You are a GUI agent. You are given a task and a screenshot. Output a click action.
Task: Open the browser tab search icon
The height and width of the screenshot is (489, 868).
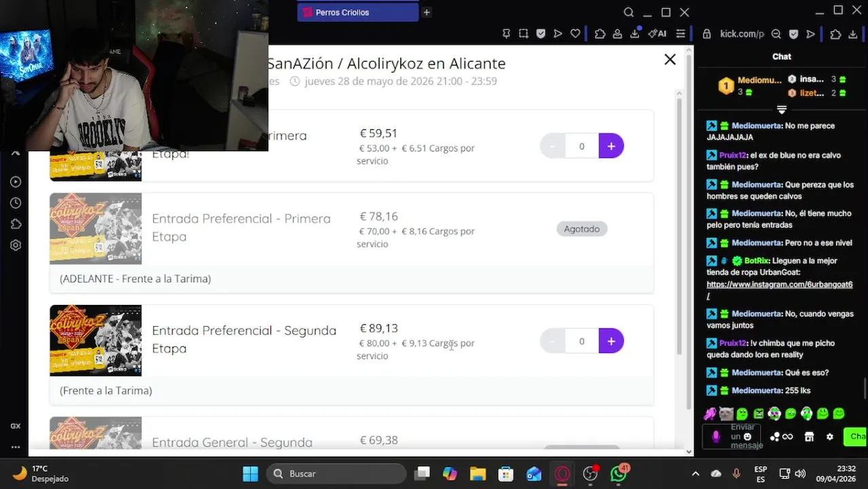coord(628,12)
